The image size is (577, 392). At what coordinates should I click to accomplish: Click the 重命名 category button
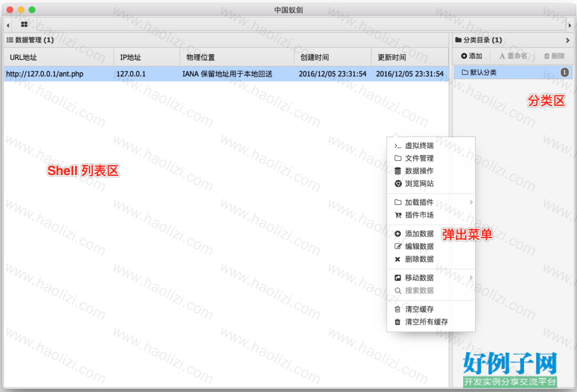tap(513, 56)
